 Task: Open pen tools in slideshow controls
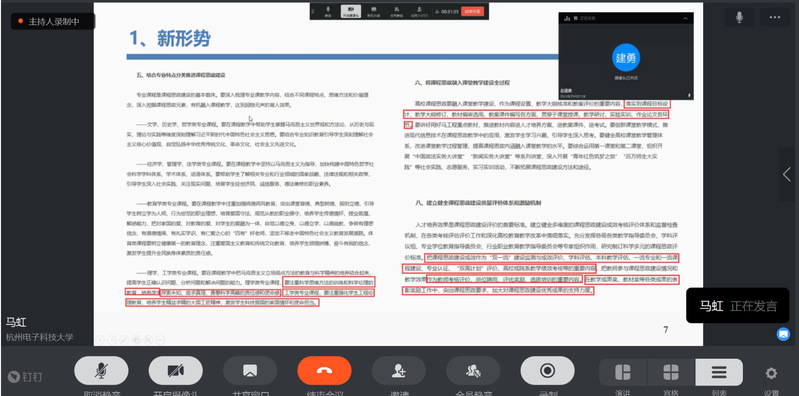124,339
